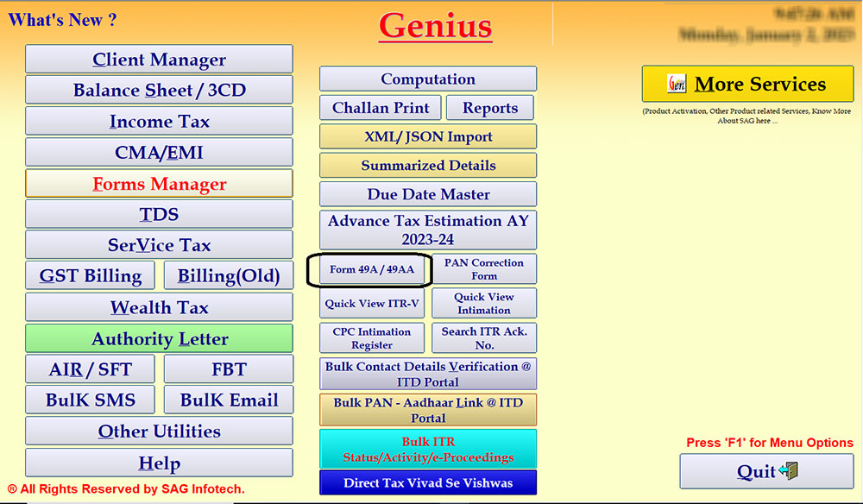Open the Client Manager
863x504 pixels.
pyautogui.click(x=159, y=59)
